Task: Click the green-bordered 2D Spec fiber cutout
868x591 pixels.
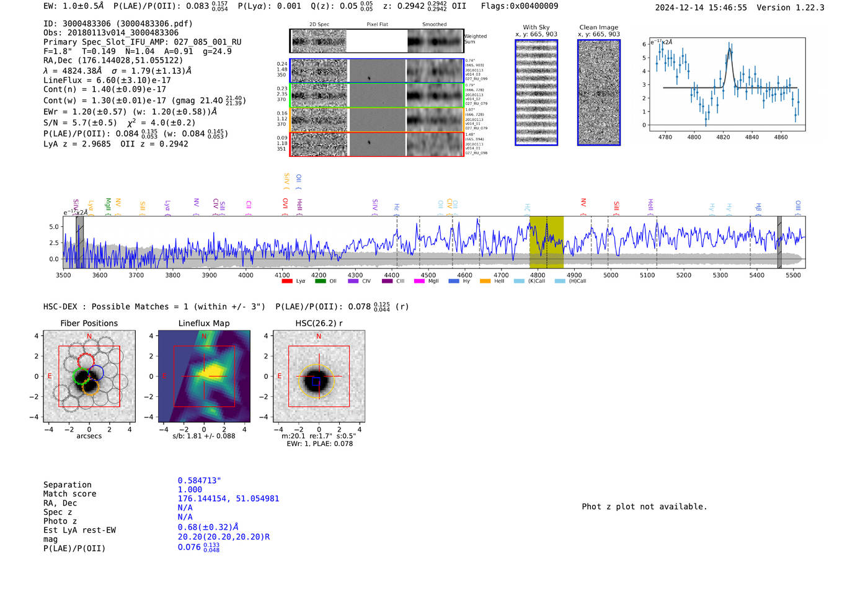Action: (319, 96)
